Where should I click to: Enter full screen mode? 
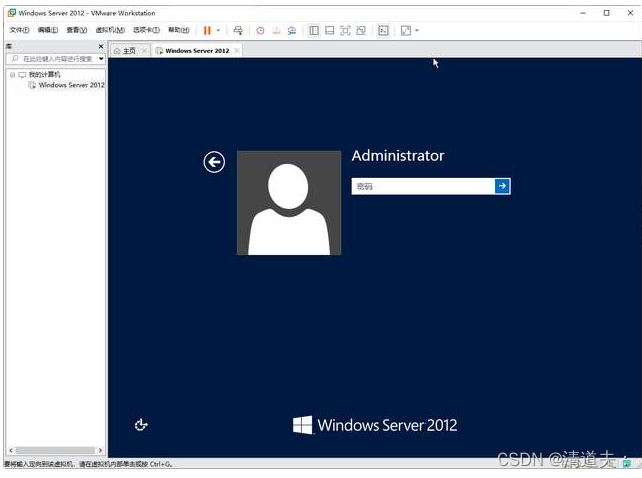click(345, 30)
